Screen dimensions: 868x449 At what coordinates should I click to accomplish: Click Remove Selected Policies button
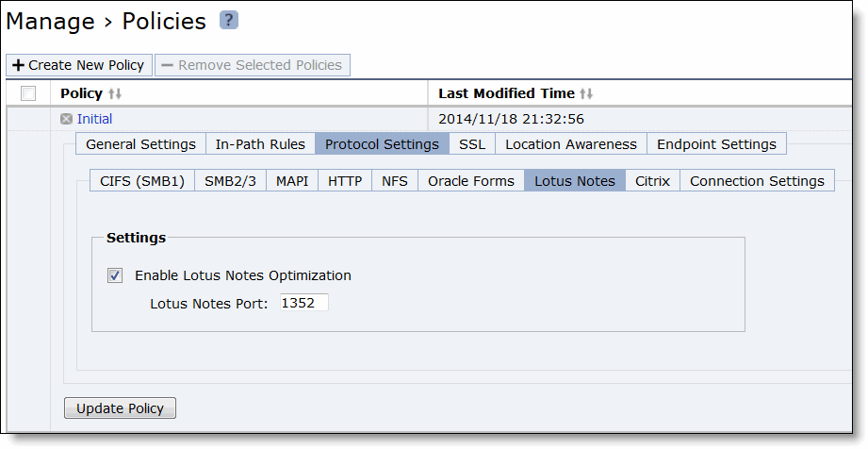click(253, 65)
